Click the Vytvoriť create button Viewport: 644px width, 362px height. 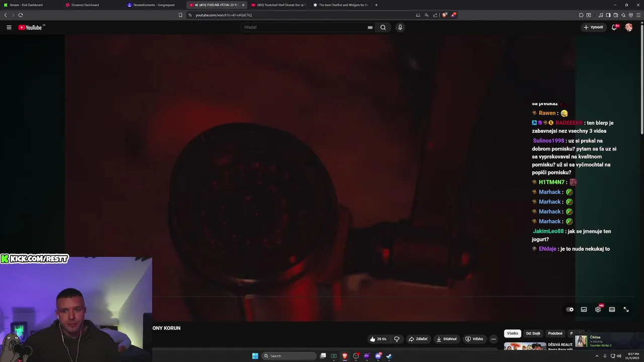[x=593, y=28]
